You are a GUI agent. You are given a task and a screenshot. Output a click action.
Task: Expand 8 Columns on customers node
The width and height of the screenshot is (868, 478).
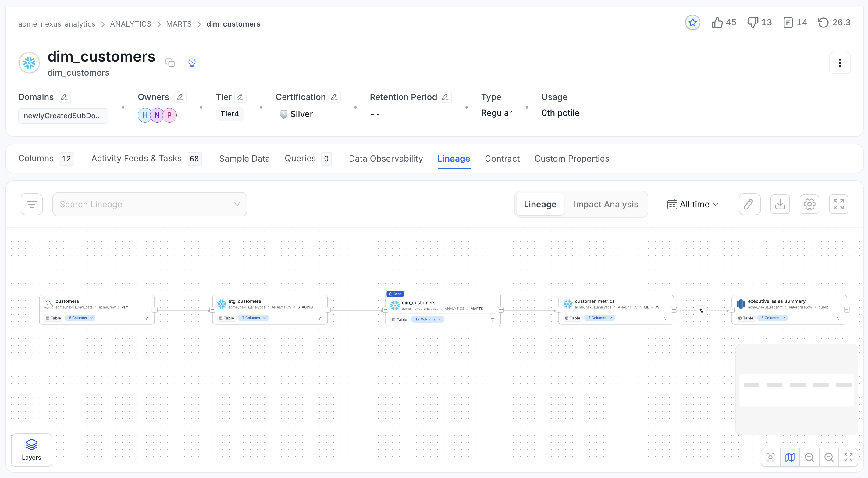pyautogui.click(x=80, y=318)
